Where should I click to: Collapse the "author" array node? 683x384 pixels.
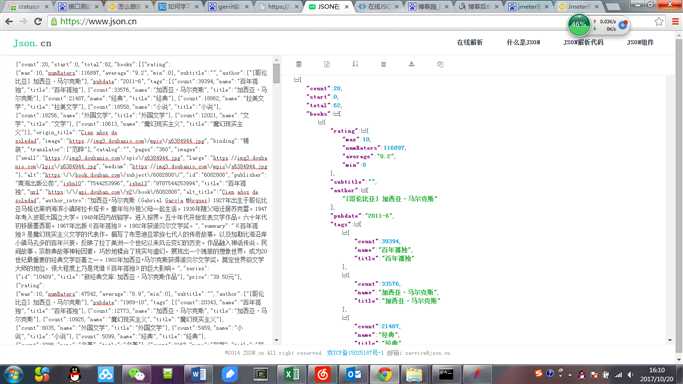[365, 190]
